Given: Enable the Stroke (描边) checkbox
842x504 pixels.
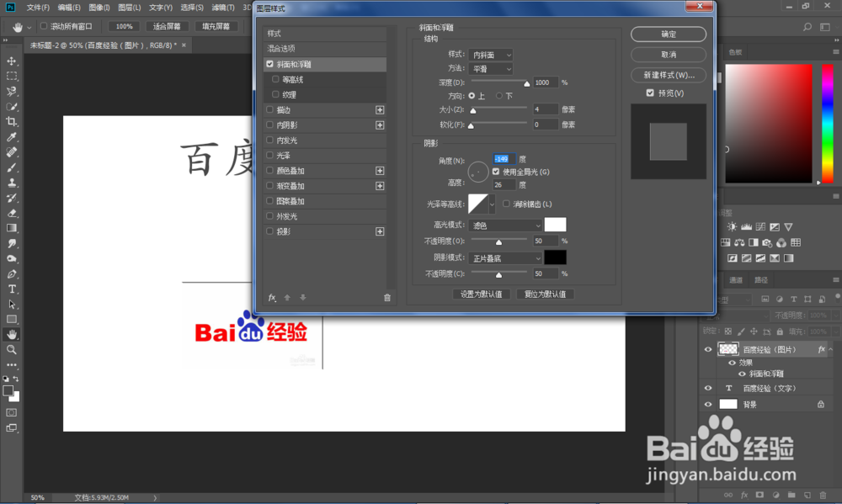Looking at the screenshot, I should click(269, 109).
